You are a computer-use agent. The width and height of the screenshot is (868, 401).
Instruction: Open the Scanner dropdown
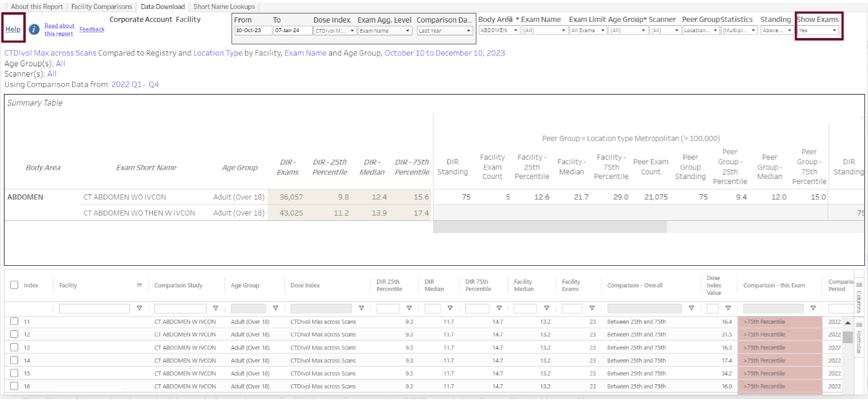coord(665,30)
